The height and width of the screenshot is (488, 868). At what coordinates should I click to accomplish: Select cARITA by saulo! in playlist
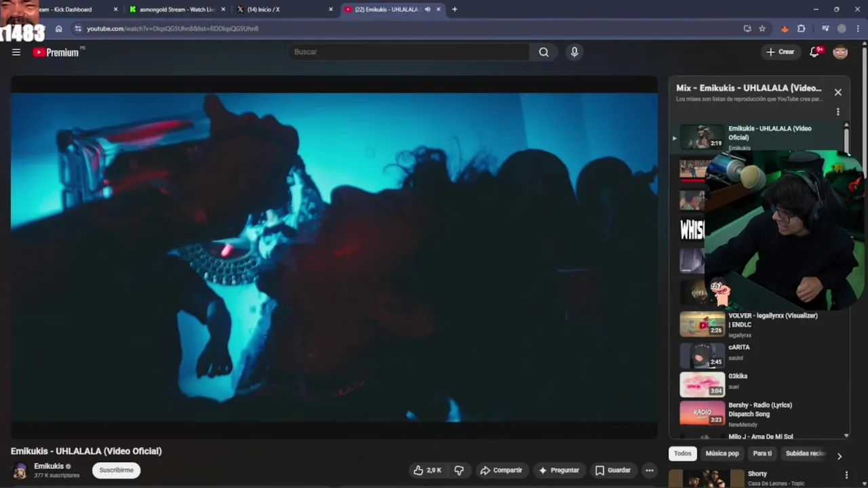point(759,355)
